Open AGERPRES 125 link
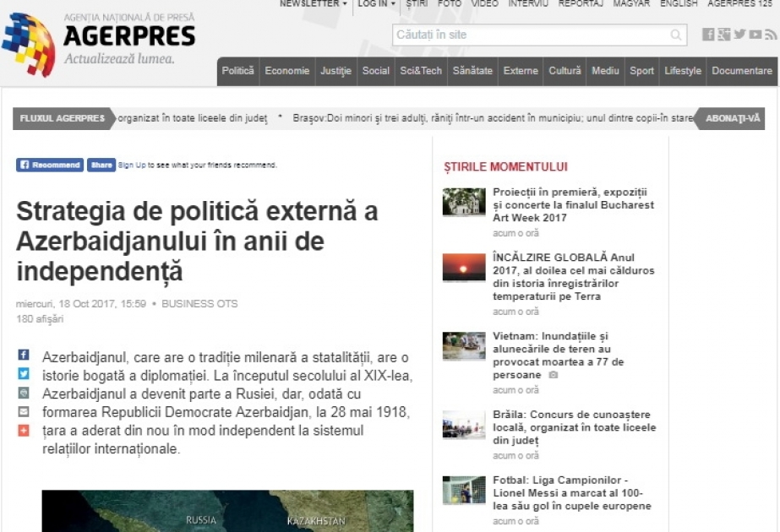 (x=739, y=4)
